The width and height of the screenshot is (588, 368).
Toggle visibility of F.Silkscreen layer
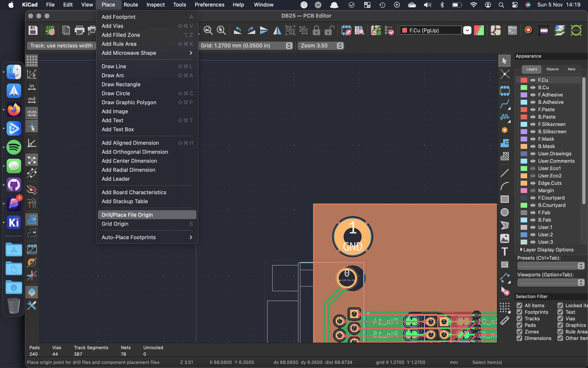tap(533, 124)
